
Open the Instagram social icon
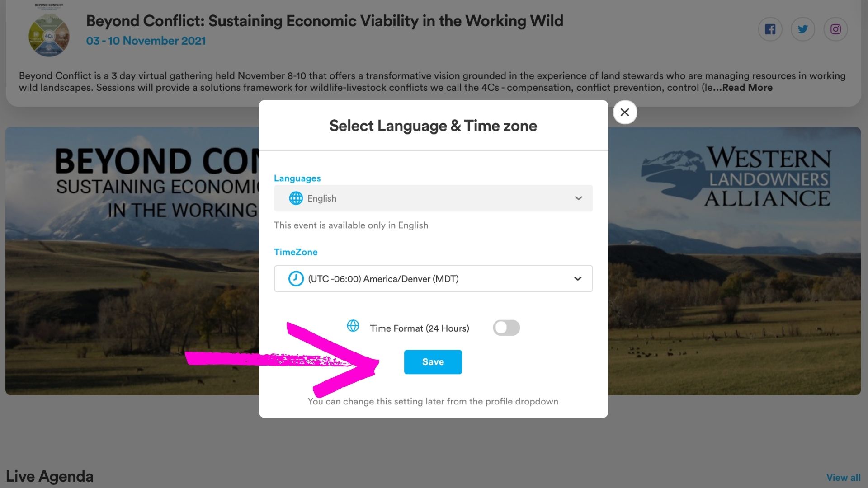(x=835, y=29)
